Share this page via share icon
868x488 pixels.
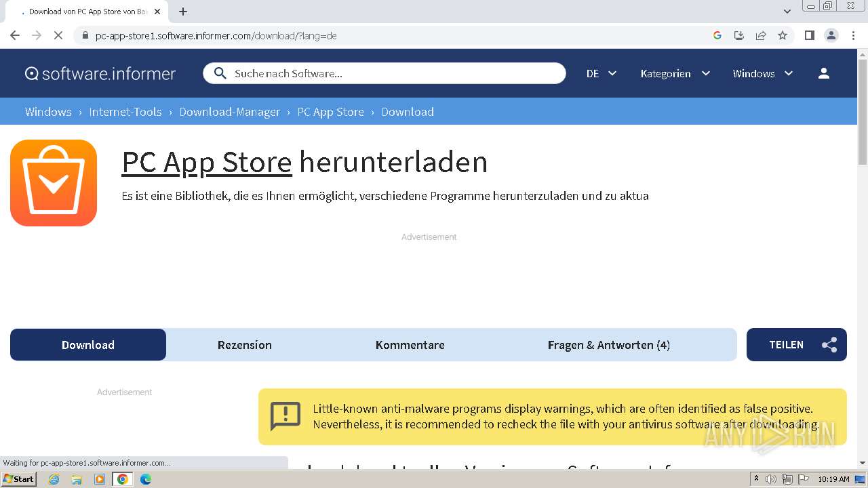(x=761, y=36)
